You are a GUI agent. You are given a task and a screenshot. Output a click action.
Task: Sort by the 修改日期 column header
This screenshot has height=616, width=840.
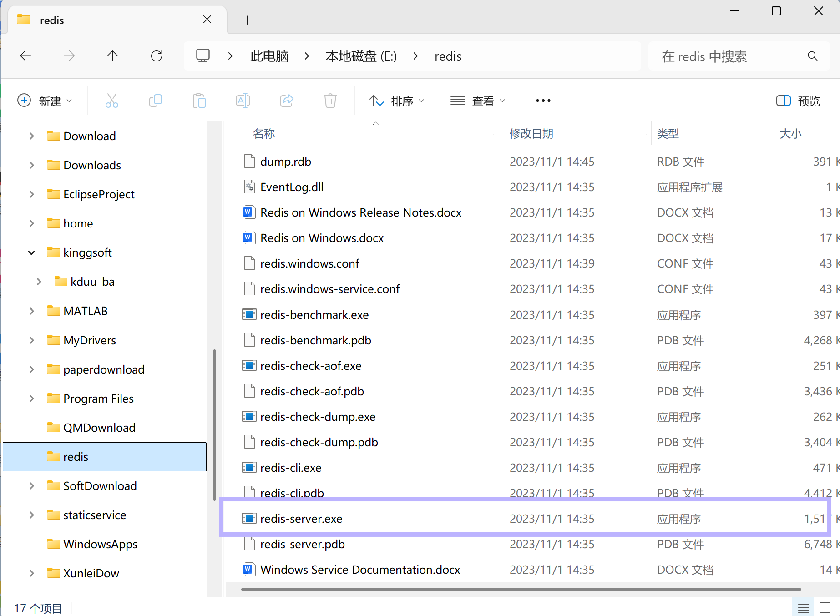pyautogui.click(x=531, y=133)
